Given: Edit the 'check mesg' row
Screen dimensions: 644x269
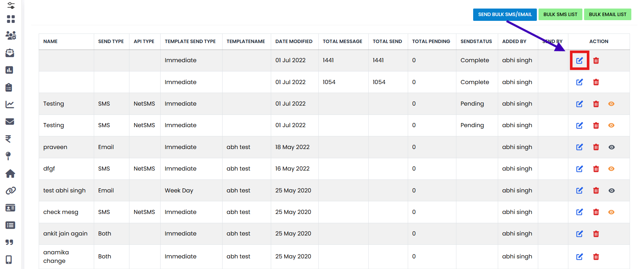Looking at the screenshot, I should click(579, 212).
